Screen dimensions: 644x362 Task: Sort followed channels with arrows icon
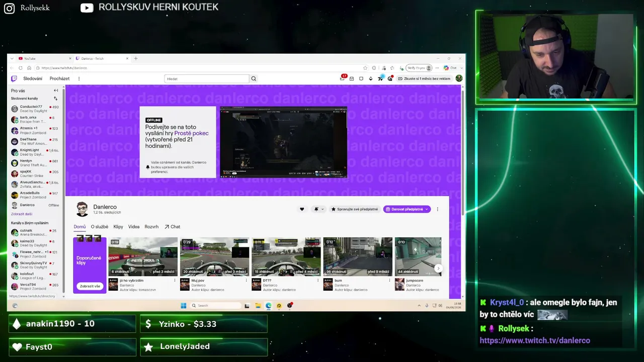[56, 99]
